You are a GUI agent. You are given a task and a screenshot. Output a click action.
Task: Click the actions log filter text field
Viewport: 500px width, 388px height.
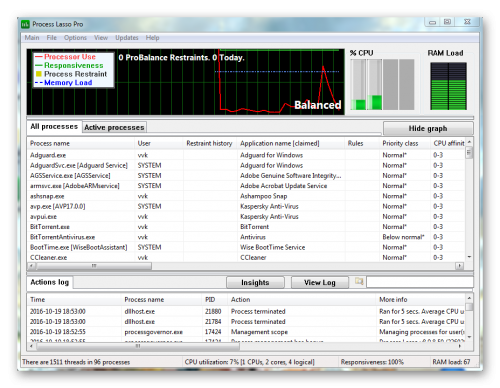tap(420, 282)
